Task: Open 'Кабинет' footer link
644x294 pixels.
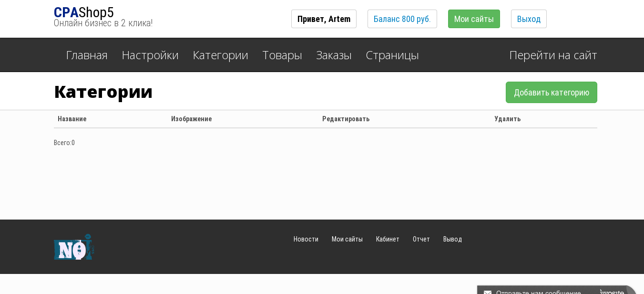Action: (388, 239)
